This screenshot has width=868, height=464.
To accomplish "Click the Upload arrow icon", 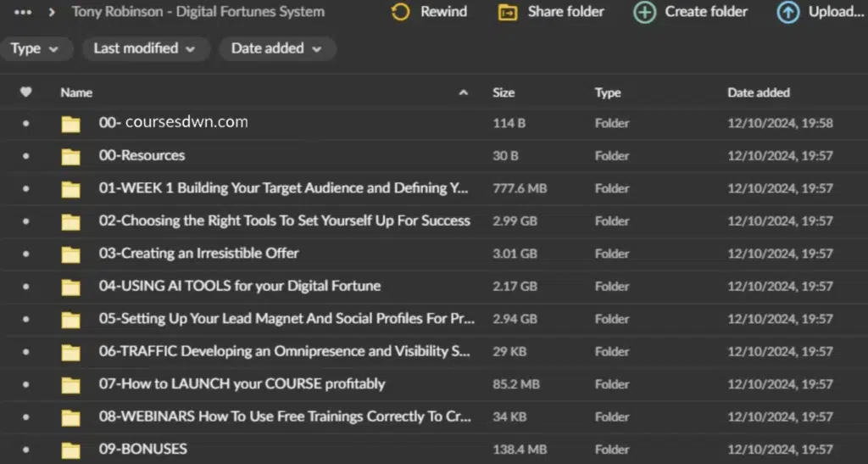I will click(787, 12).
